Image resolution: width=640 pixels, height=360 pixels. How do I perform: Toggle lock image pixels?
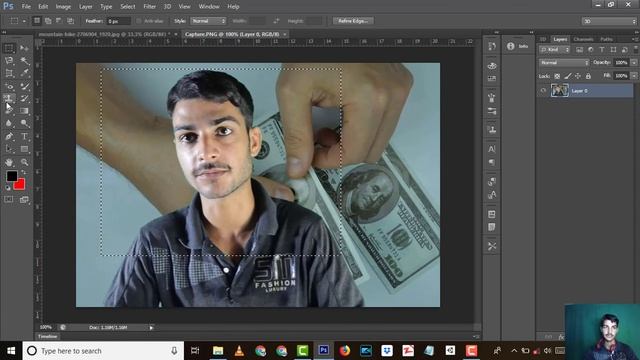[x=568, y=76]
